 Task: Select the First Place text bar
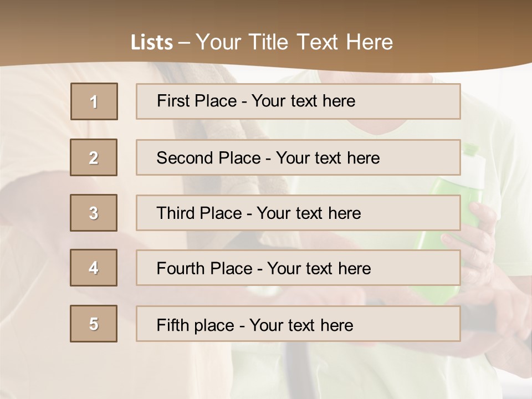coord(298,101)
